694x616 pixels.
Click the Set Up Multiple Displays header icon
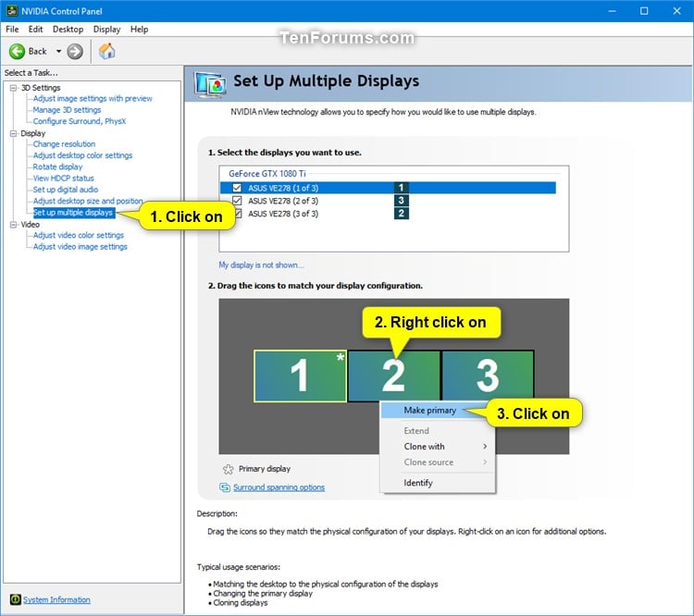coord(211,84)
